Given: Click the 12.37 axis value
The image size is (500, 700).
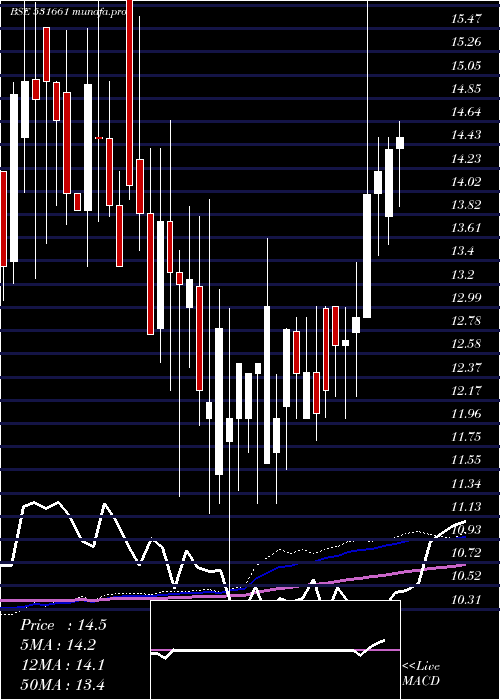Looking at the screenshot, I should coord(467,367).
